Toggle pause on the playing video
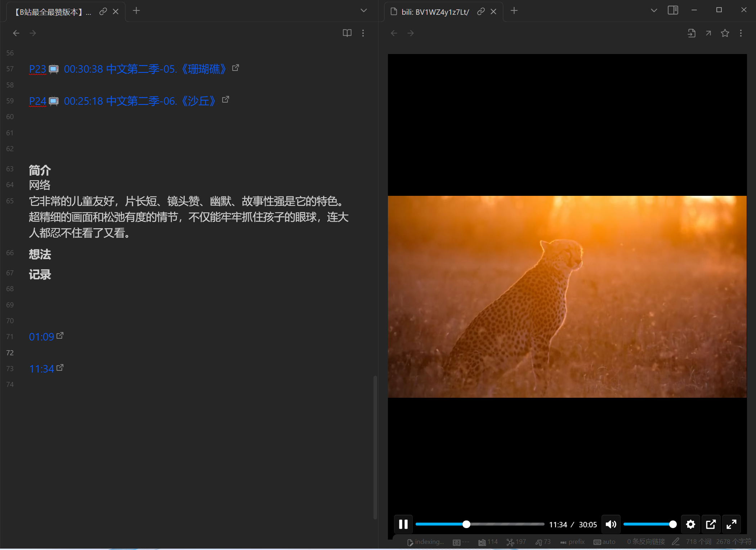 [403, 524]
